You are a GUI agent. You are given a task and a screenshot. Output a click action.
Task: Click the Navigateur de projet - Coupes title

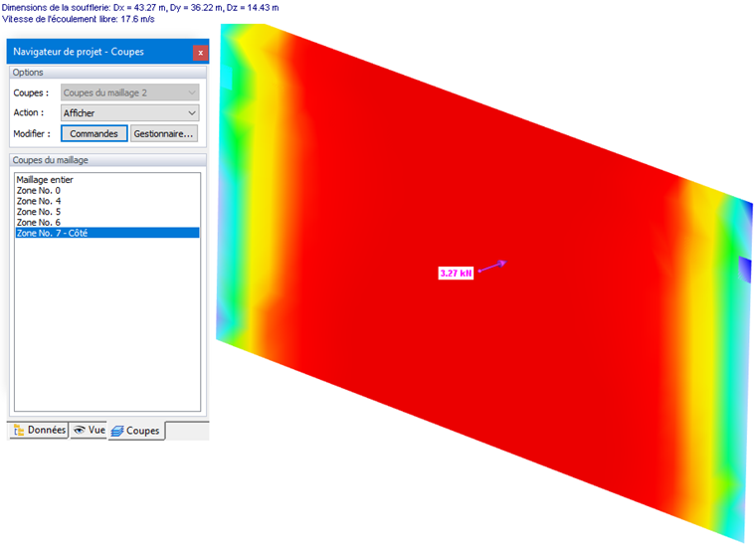pyautogui.click(x=79, y=52)
